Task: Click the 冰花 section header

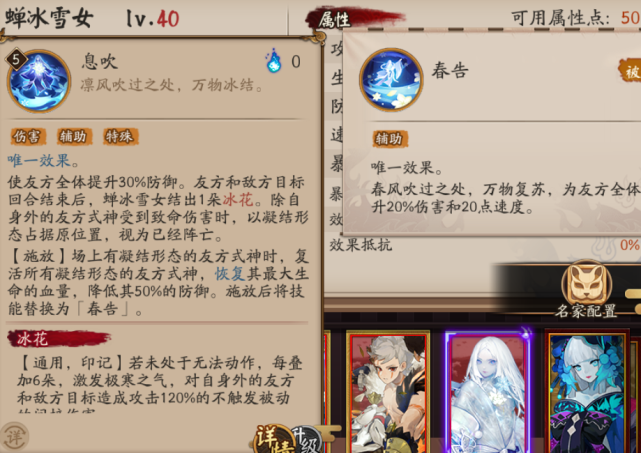Action: (33, 339)
